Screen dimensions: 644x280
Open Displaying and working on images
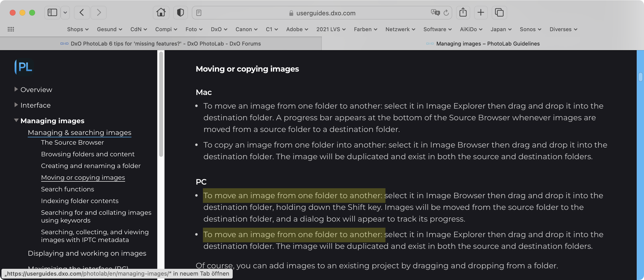(87, 253)
